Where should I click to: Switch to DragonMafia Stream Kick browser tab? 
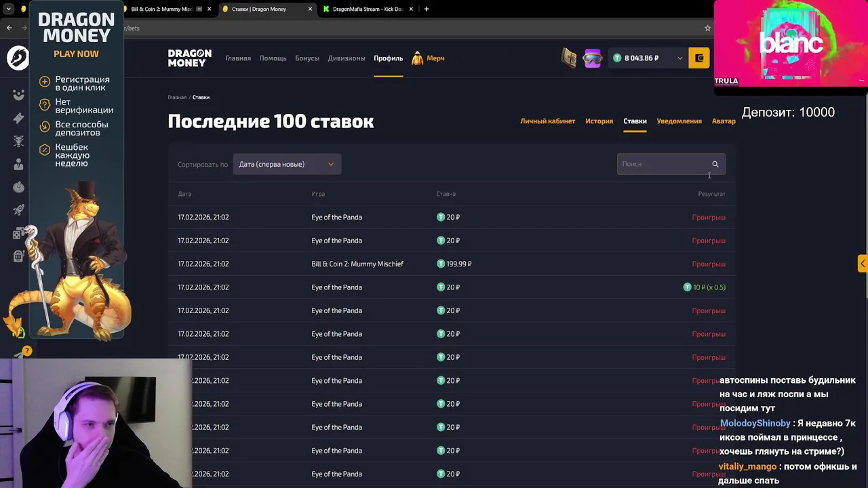[x=366, y=9]
